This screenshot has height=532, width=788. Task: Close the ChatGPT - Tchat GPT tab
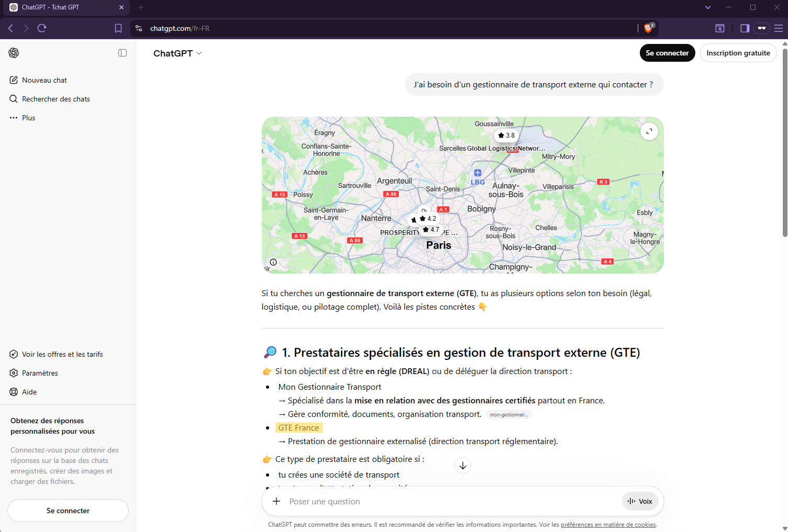121,7
